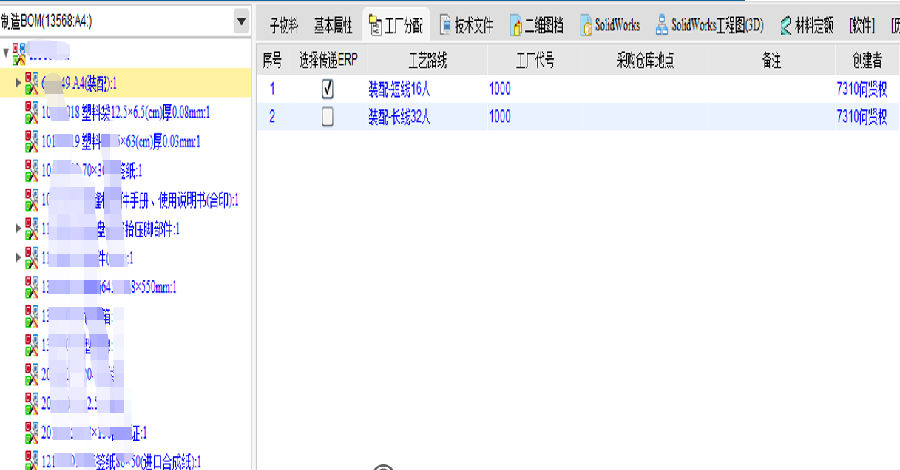
Task: Check 选择传递ERP for 装配-长线32人
Action: click(x=327, y=117)
